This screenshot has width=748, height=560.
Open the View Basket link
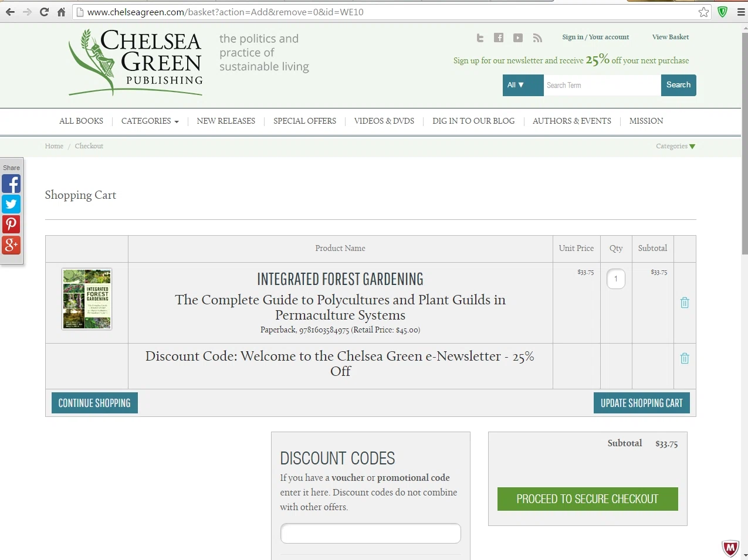coord(671,37)
